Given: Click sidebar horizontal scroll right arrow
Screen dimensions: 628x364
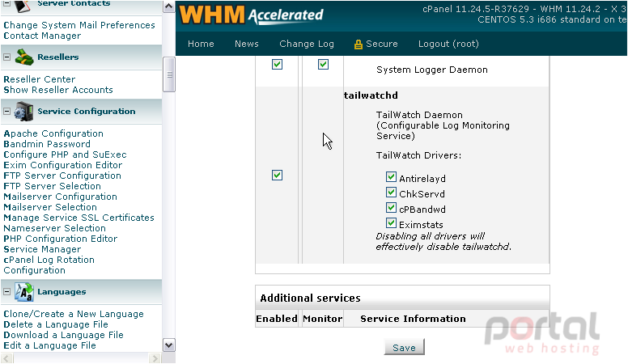Looking at the screenshot, I should pos(155,358).
